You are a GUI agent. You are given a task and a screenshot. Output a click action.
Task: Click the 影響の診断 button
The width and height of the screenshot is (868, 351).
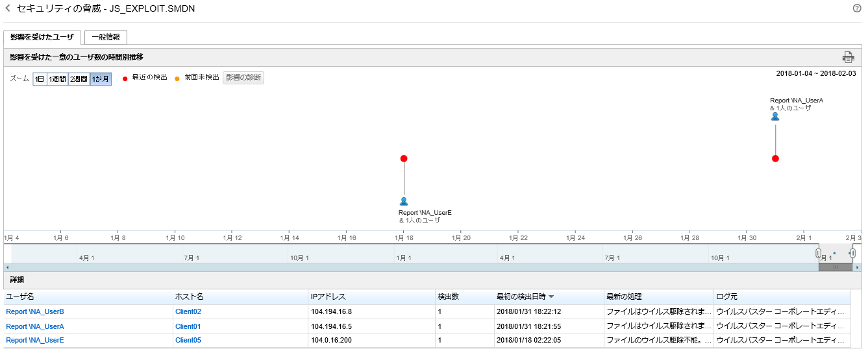pyautogui.click(x=243, y=78)
